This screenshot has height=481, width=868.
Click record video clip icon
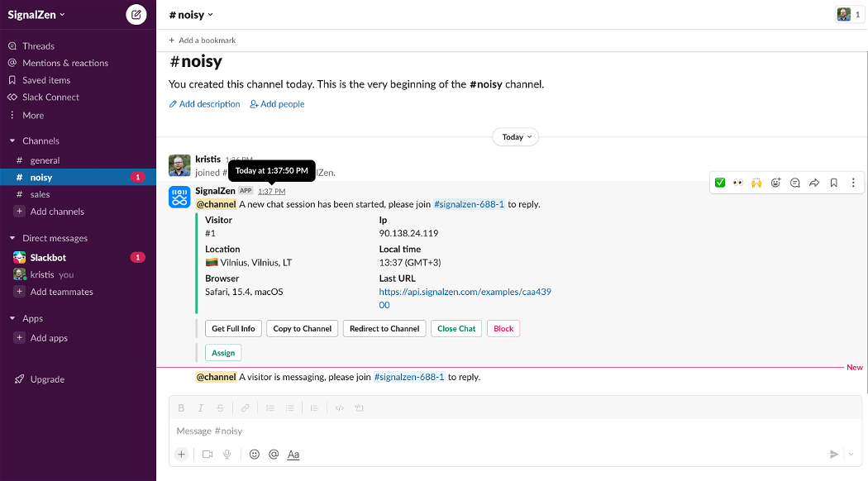pos(207,455)
